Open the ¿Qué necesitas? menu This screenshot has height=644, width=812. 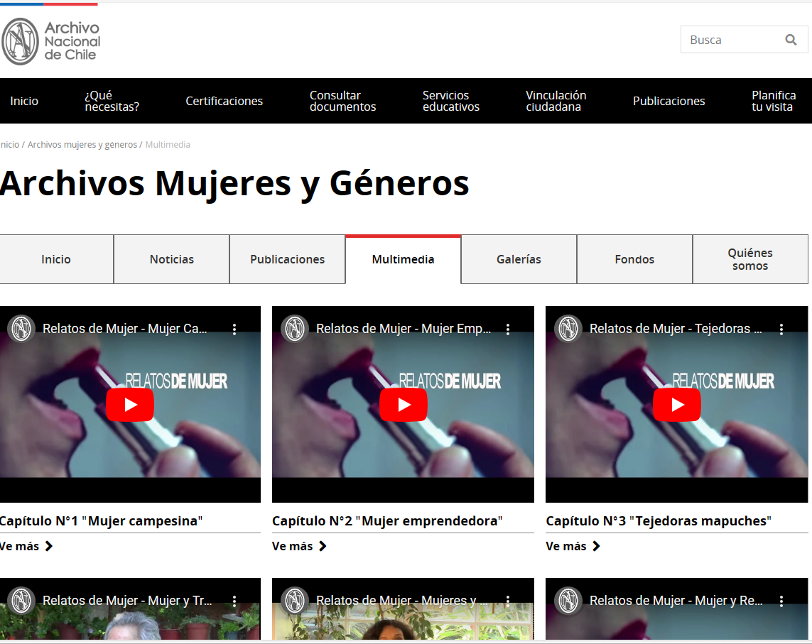click(x=112, y=101)
